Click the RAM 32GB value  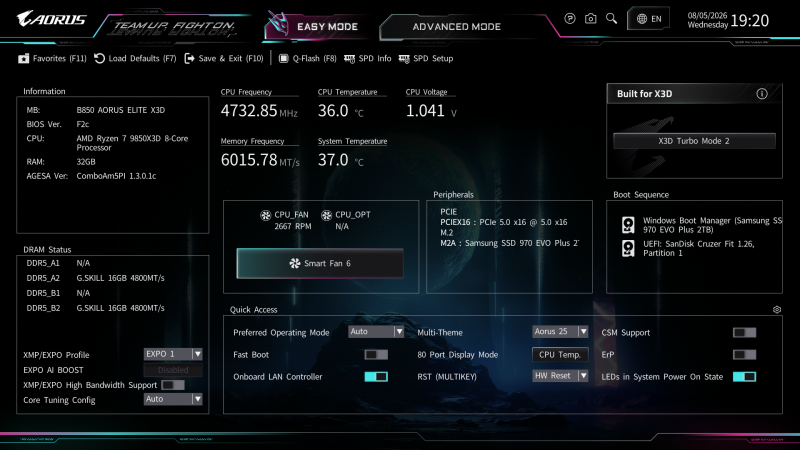point(86,162)
